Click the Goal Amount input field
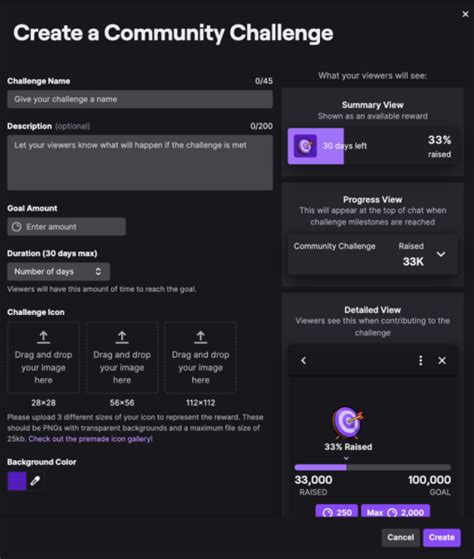This screenshot has height=559, width=474. [x=66, y=227]
